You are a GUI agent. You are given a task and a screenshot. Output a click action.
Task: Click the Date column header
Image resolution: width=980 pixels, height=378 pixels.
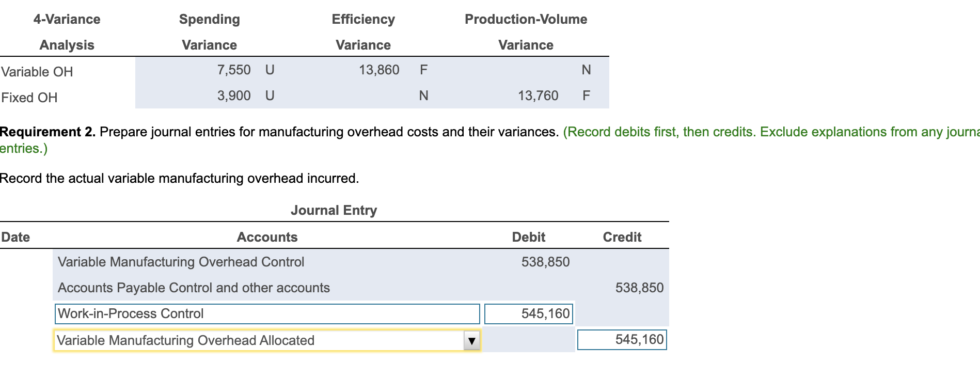point(15,237)
